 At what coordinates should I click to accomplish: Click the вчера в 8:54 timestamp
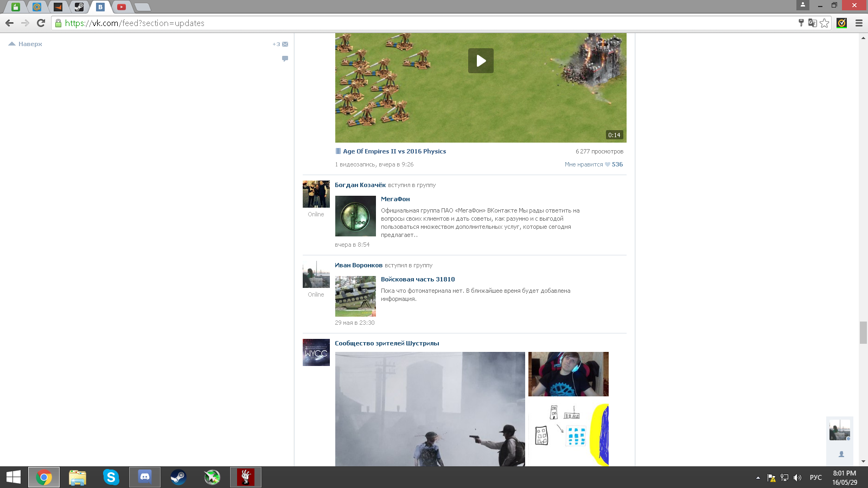pos(352,245)
